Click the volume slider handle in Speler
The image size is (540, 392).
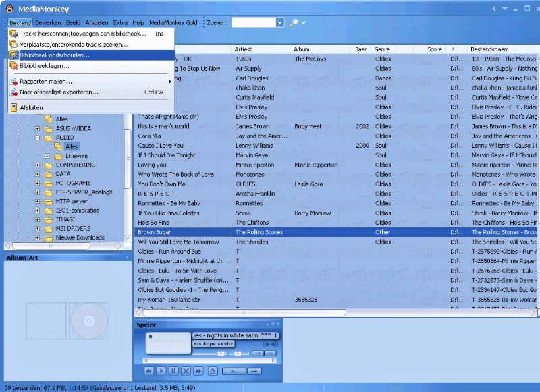click(x=221, y=354)
